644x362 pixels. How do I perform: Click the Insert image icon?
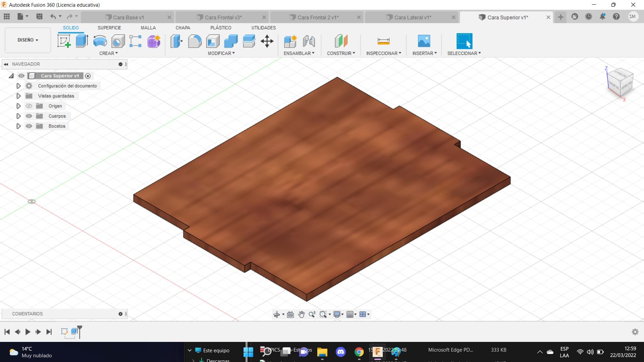coord(424,41)
